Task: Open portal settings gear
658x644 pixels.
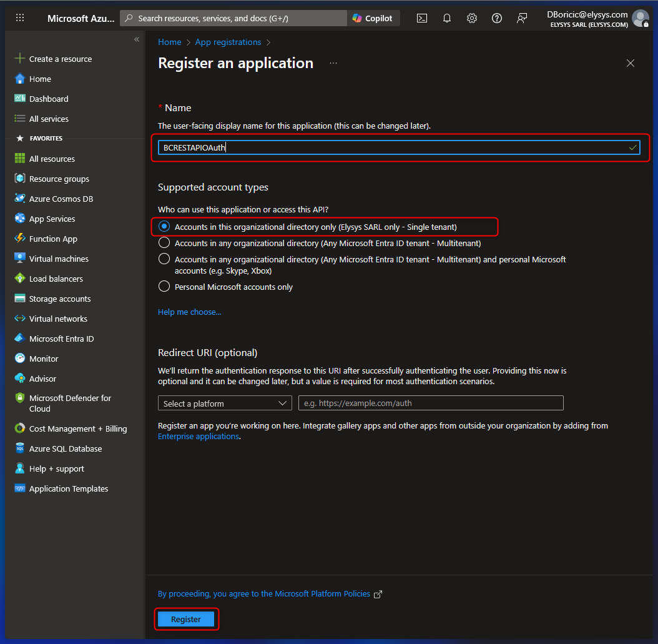Action: [x=472, y=18]
